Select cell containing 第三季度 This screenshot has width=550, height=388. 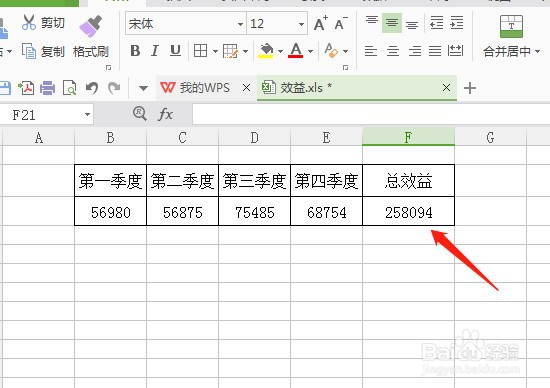point(255,181)
